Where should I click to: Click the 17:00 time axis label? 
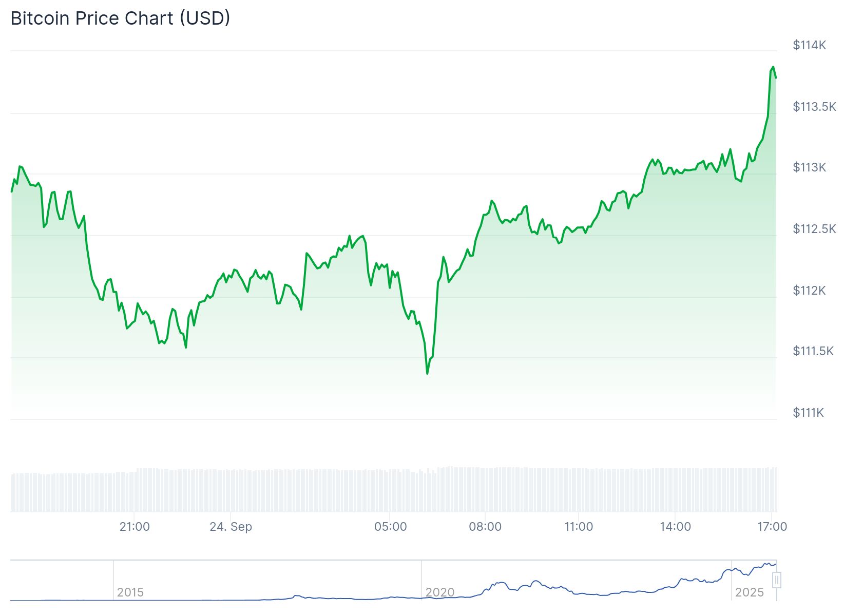(x=772, y=527)
